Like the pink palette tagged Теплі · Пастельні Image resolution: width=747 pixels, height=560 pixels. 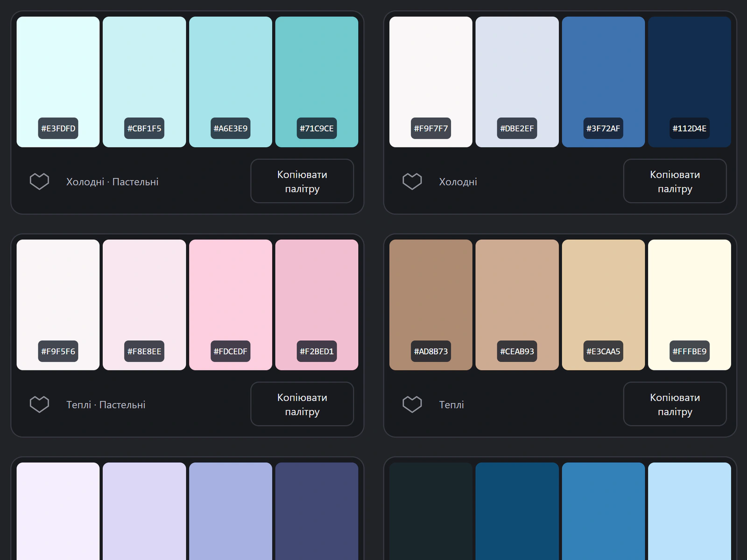39,405
